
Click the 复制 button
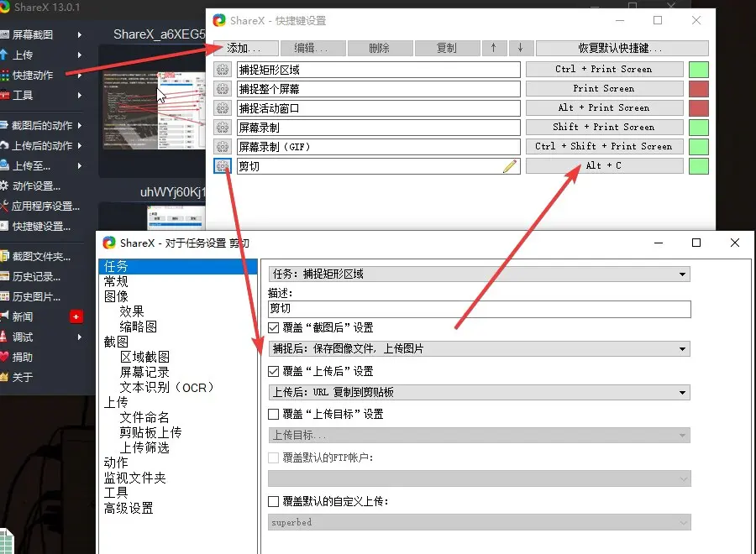point(448,48)
